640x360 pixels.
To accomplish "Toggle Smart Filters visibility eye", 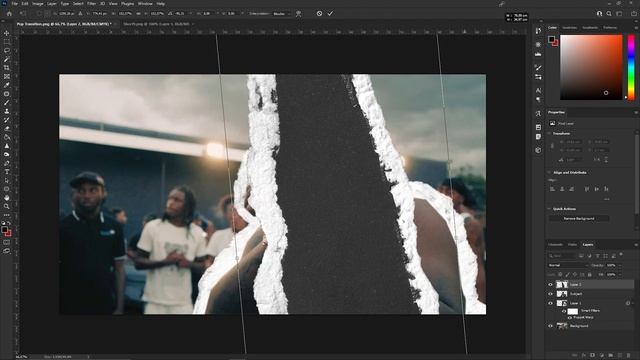I will coord(564,311).
